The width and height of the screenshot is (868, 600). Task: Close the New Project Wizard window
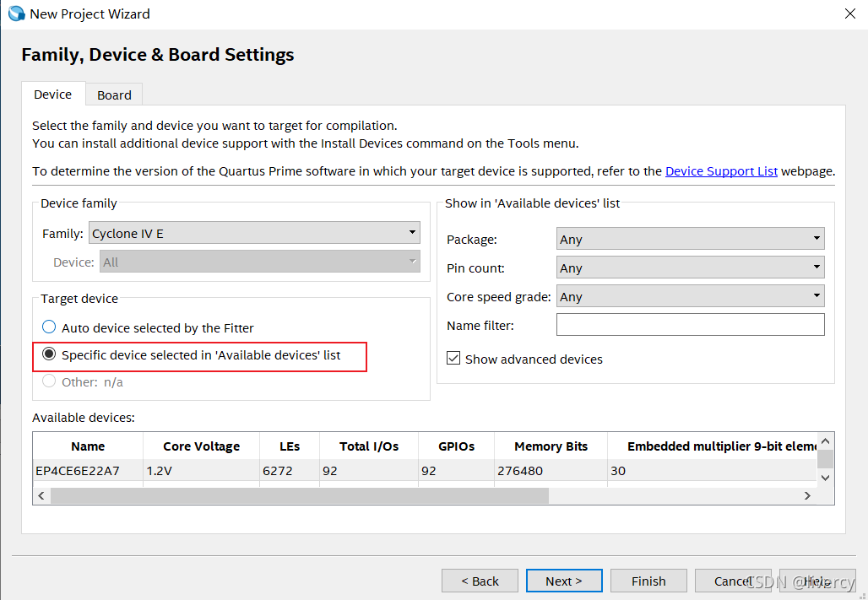[x=850, y=14]
